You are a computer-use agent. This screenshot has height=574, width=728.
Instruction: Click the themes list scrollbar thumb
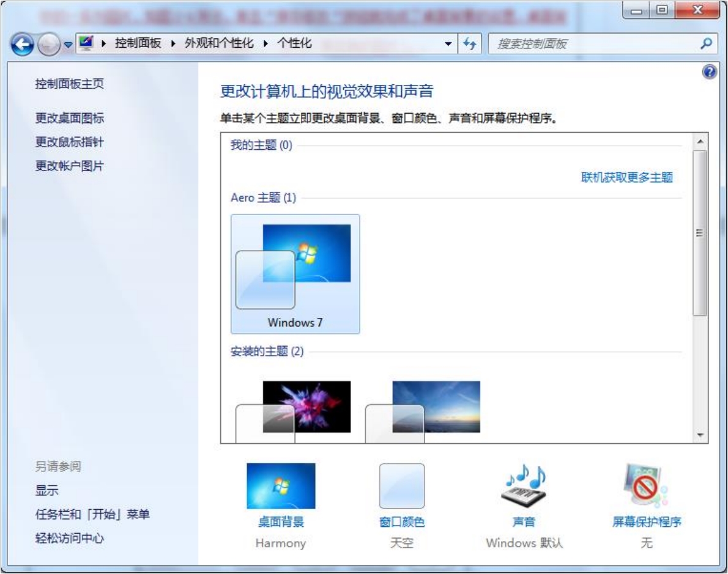tap(700, 233)
